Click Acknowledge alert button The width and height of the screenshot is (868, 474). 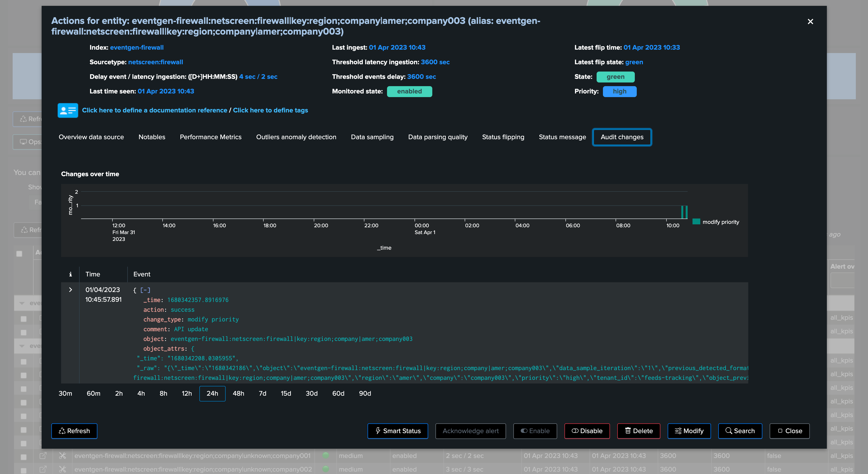tap(471, 431)
